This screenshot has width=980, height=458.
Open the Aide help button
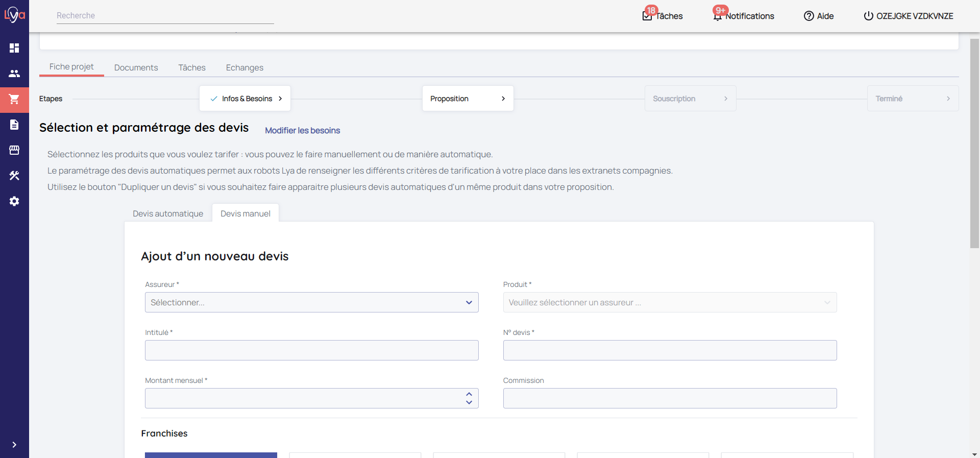pos(819,16)
